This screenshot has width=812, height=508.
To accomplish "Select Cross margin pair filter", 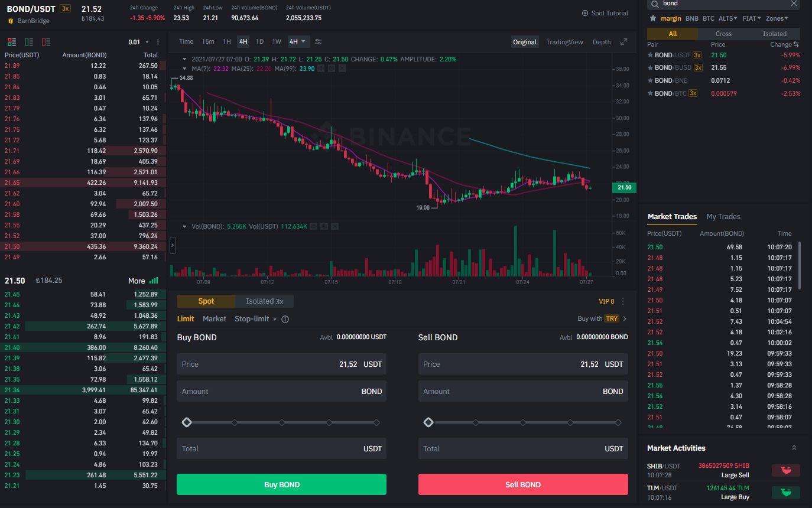I will coord(723,34).
